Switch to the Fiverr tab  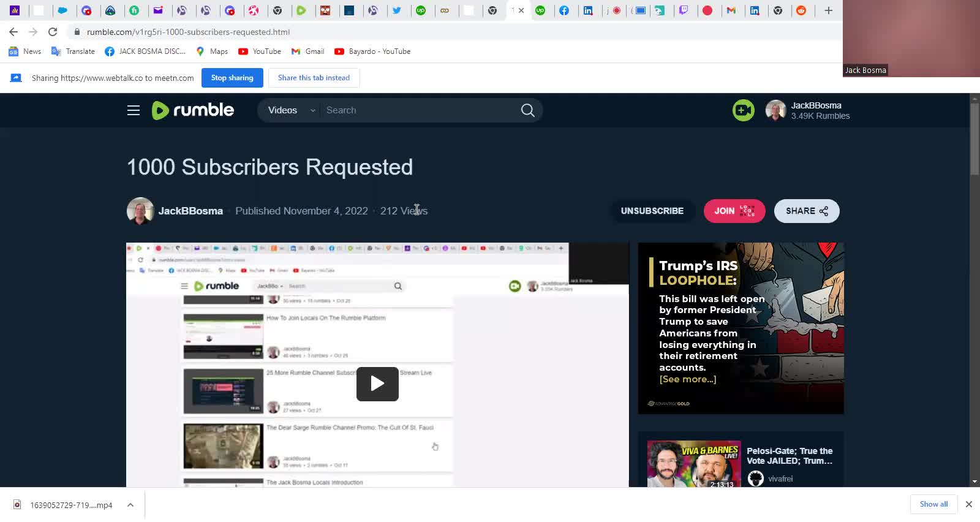(134, 10)
